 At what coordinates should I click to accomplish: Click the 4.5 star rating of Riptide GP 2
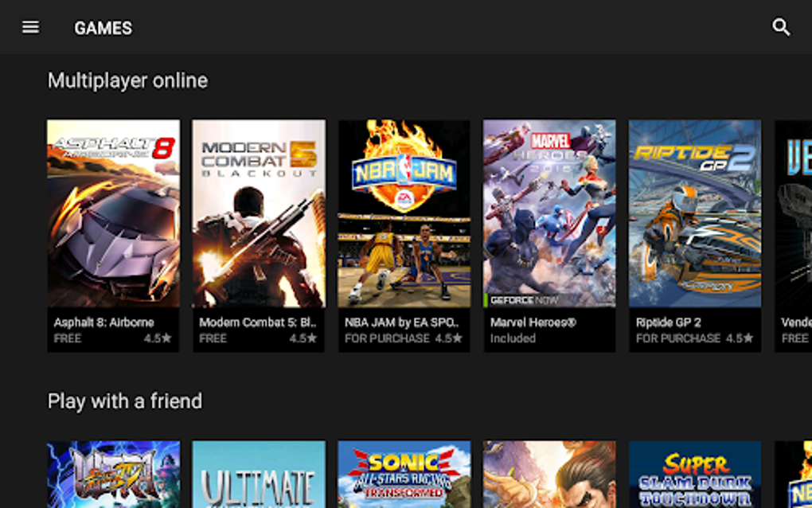tap(739, 338)
